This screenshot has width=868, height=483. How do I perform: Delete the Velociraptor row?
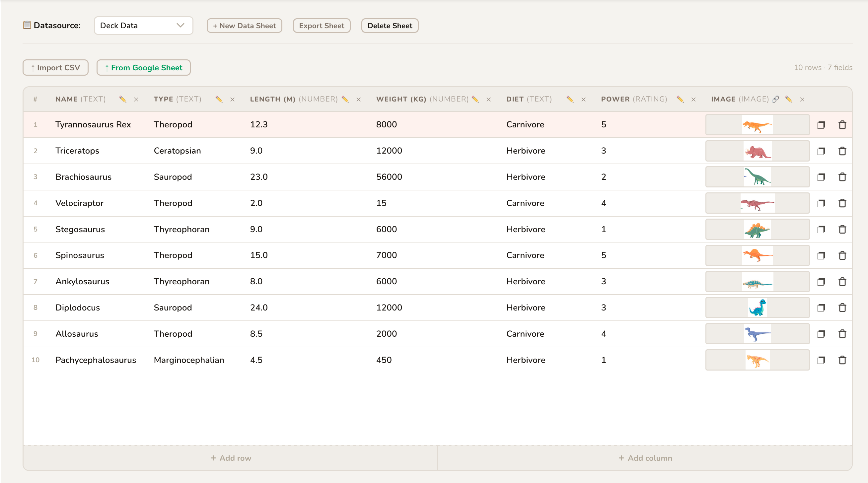coord(842,203)
